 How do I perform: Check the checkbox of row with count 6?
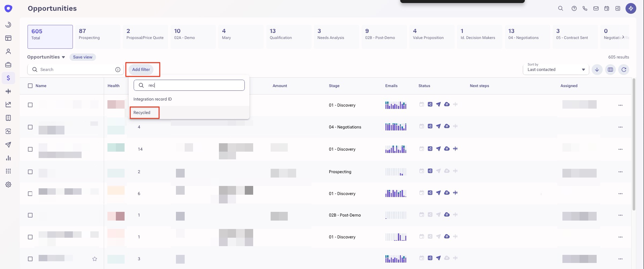click(30, 194)
